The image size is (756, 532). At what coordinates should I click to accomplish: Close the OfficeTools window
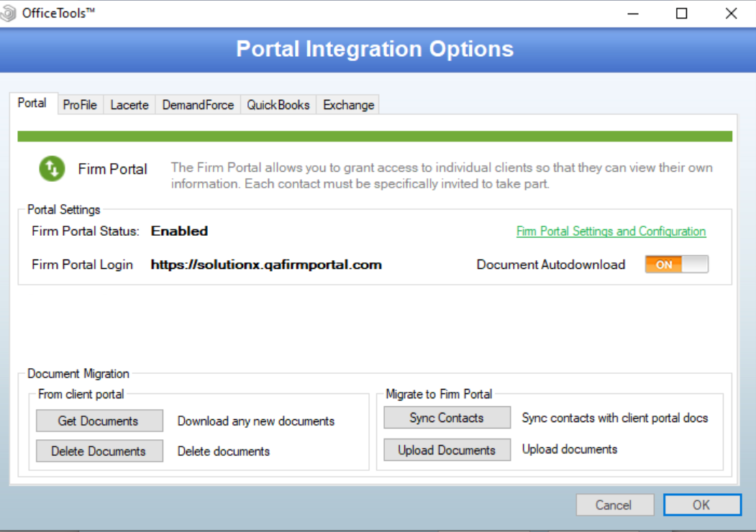tap(731, 14)
